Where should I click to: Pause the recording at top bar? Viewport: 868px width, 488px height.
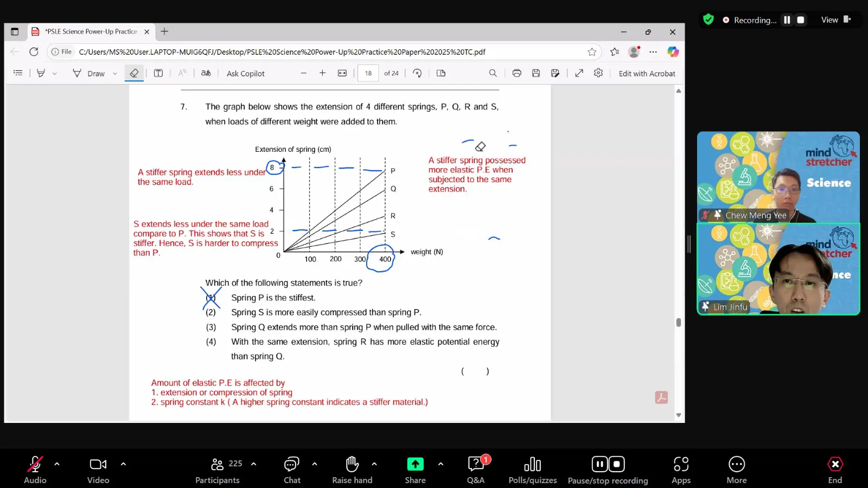787,20
